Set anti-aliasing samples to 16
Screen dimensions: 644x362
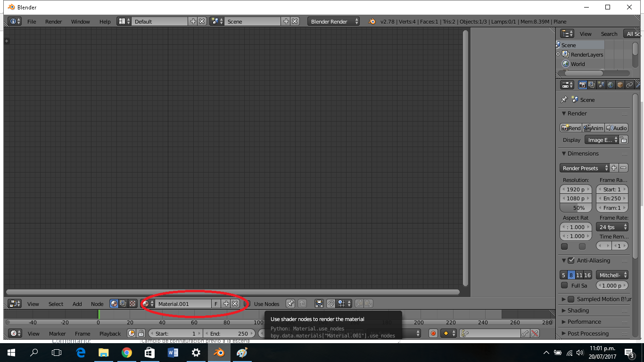(587, 275)
